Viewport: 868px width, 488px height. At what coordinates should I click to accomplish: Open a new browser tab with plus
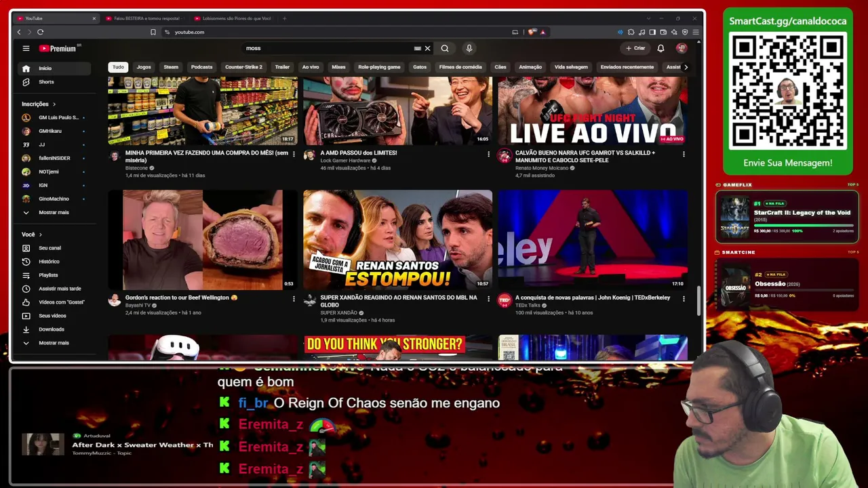pyautogui.click(x=285, y=18)
